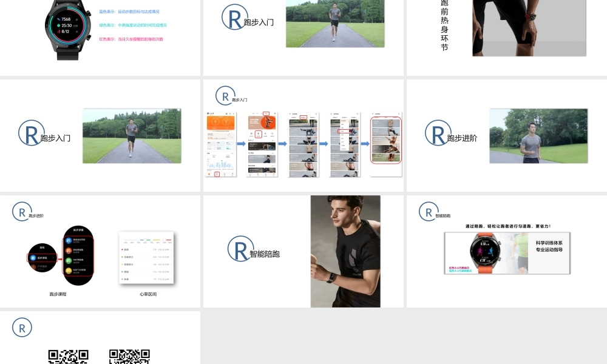Select the gray-shirt runner photo beside '跑步进阶'
The height and width of the screenshot is (364, 607).
click(538, 136)
